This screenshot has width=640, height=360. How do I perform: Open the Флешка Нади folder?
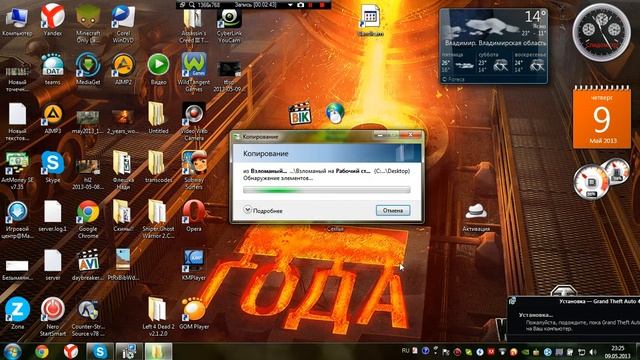click(x=122, y=163)
